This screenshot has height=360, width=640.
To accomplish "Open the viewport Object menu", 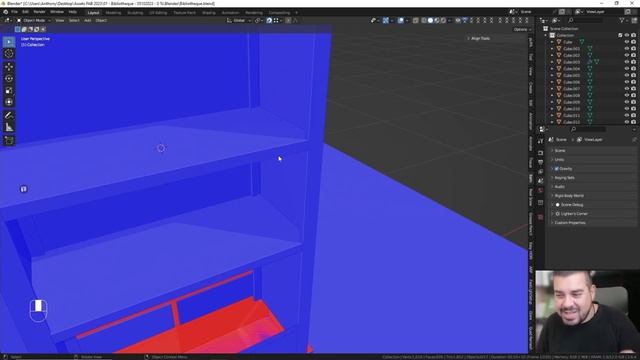I will 101,20.
